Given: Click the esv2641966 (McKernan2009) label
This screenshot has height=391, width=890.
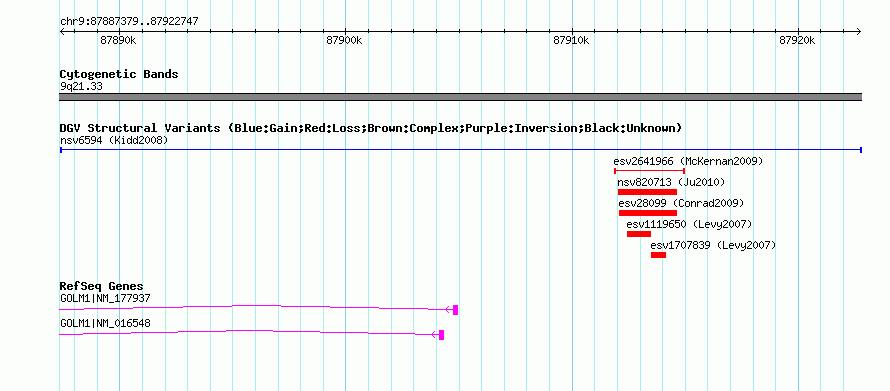Looking at the screenshot, I should tap(689, 161).
